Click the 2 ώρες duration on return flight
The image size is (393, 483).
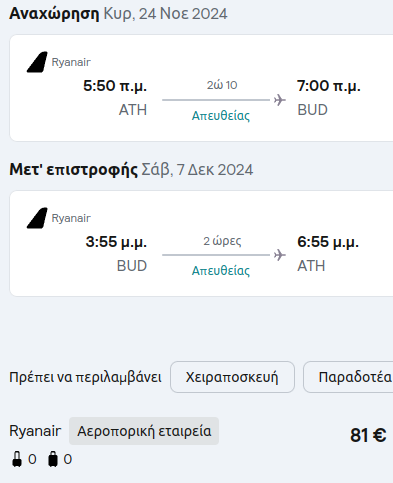click(222, 241)
